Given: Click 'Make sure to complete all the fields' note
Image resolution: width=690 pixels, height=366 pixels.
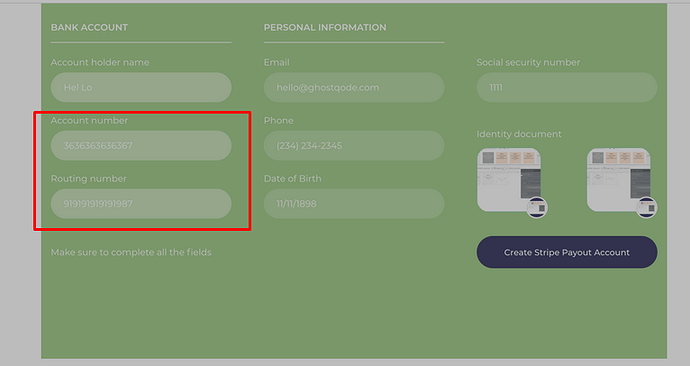Looking at the screenshot, I should pos(131,253).
